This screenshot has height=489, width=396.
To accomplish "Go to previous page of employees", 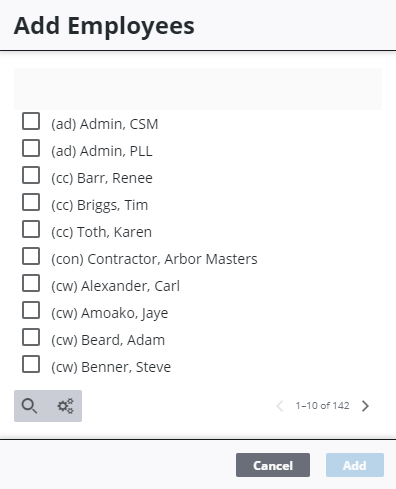I will pos(280,406).
